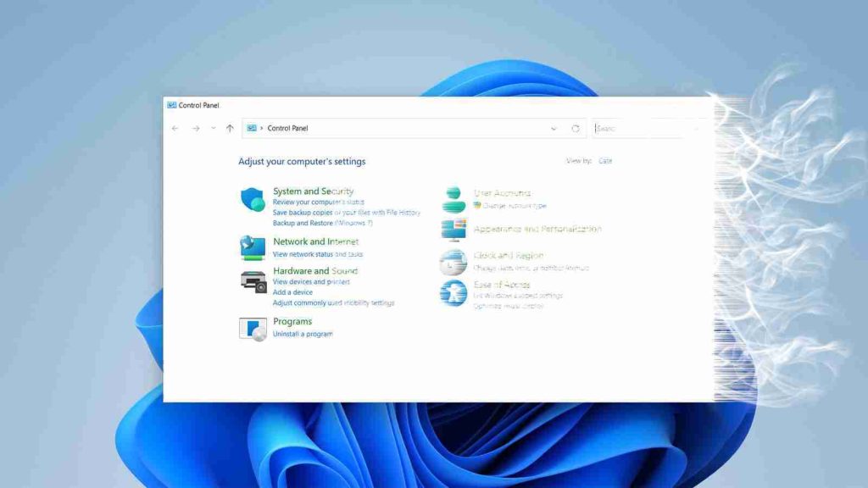Go up one level with up arrow
Viewport: 868px width, 488px height.
230,129
